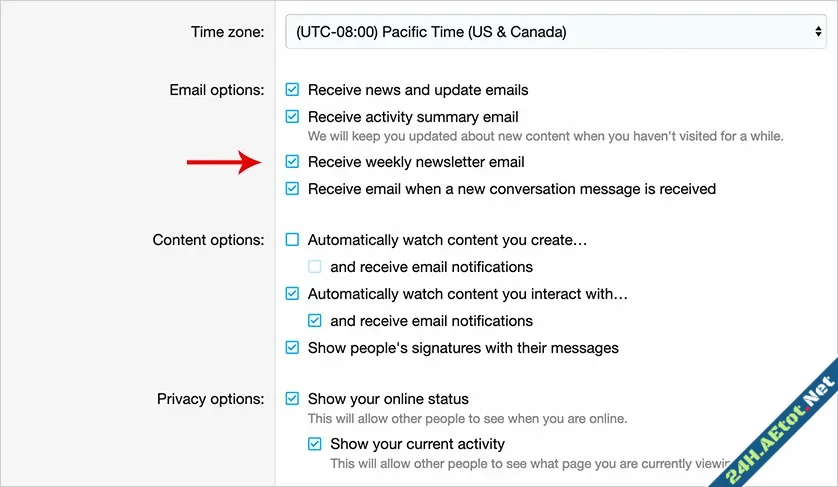
Task: Disable the weekly newsletter email checkbox
Action: 292,162
